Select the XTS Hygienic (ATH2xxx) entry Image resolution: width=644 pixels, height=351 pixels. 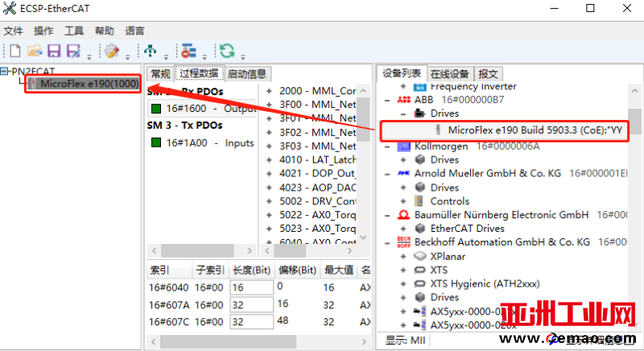pos(485,283)
